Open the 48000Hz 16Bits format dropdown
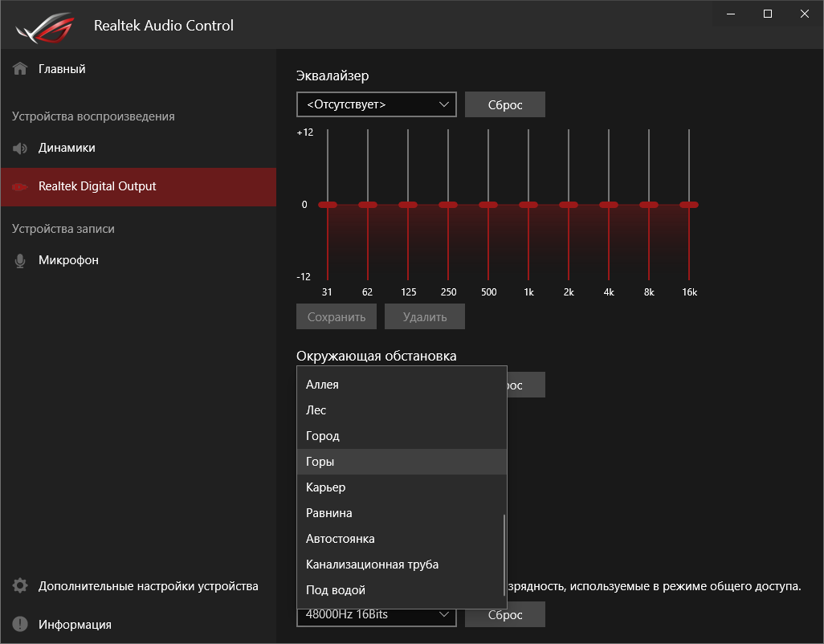This screenshot has height=644, width=824. [377, 614]
